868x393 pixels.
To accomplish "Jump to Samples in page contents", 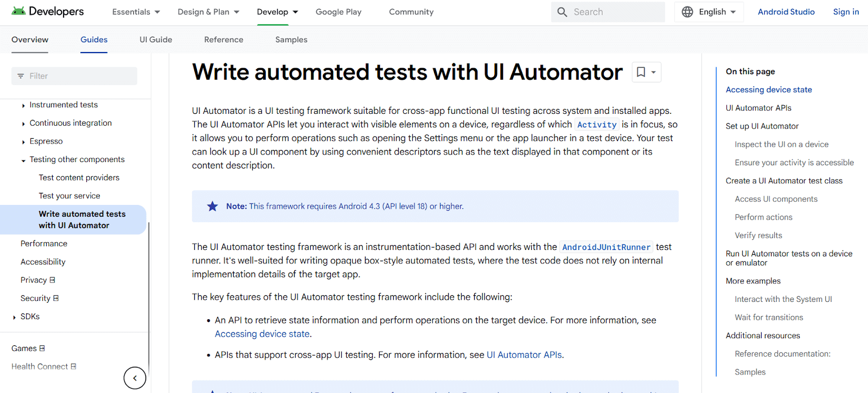I will pos(750,372).
